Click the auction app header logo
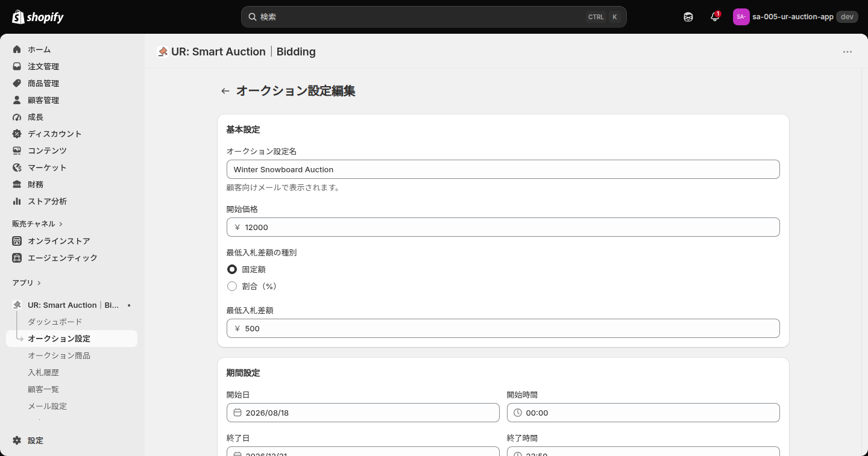 pos(162,52)
